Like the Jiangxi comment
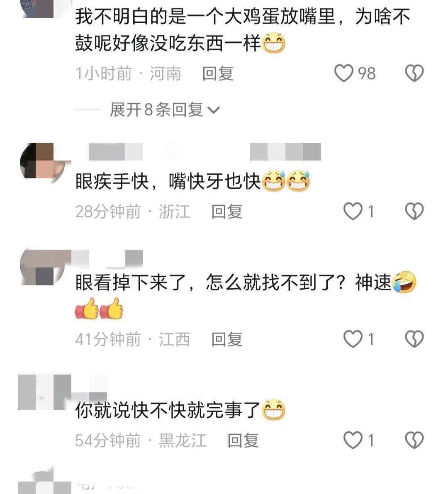Viewport: 448px width, 494px height. [353, 339]
